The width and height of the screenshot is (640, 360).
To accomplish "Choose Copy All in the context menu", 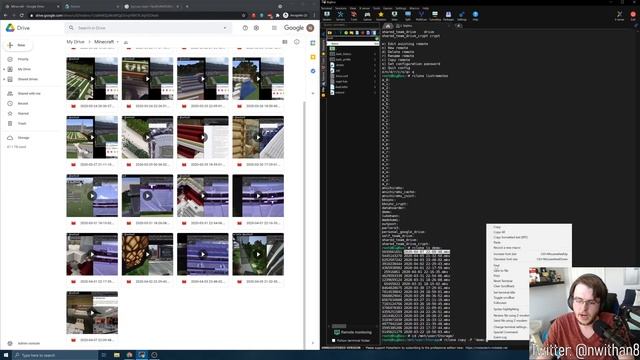I will click(499, 232).
